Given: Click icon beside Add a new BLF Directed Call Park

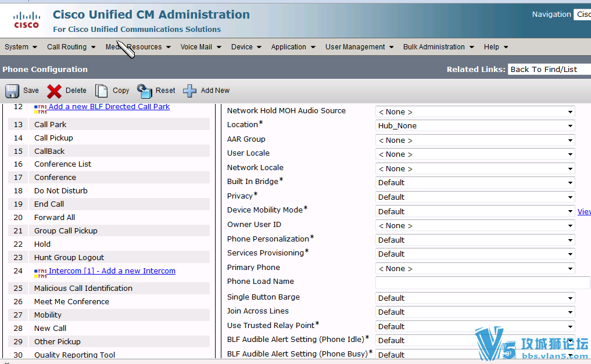Looking at the screenshot, I should point(40,108).
